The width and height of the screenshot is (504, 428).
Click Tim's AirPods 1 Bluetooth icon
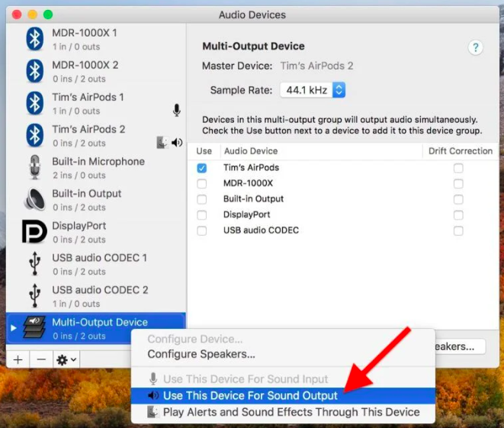(35, 103)
